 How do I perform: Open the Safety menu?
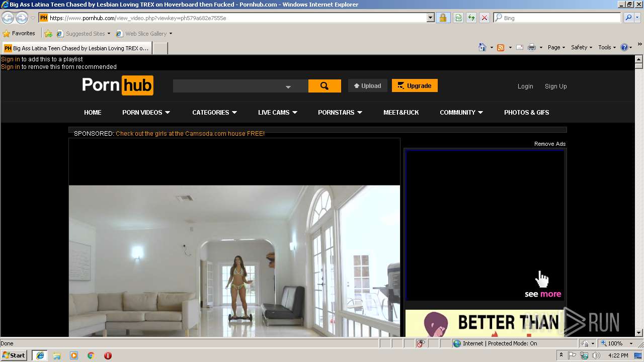pos(582,47)
